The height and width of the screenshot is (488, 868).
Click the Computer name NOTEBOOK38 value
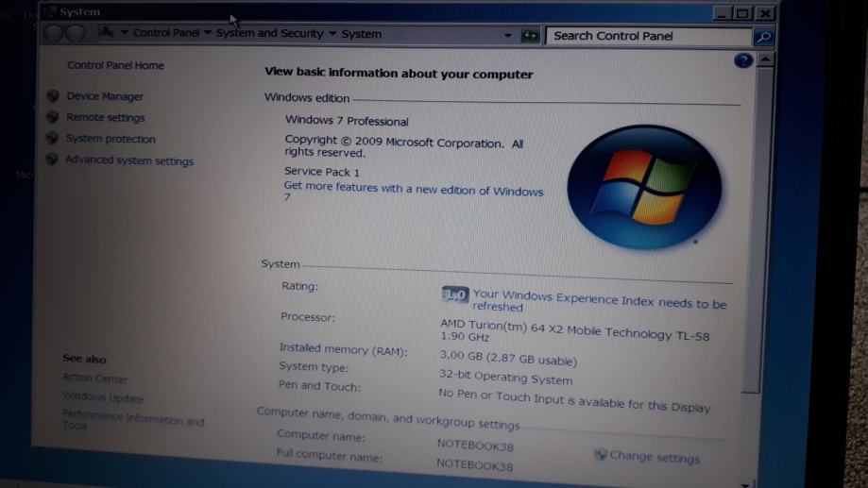pos(475,446)
